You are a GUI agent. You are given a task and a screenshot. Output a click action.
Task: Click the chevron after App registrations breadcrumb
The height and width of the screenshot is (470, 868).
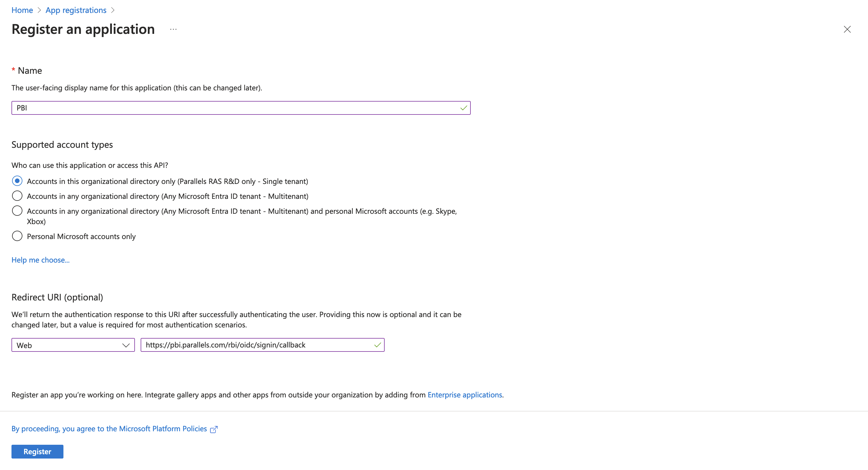pyautogui.click(x=113, y=10)
